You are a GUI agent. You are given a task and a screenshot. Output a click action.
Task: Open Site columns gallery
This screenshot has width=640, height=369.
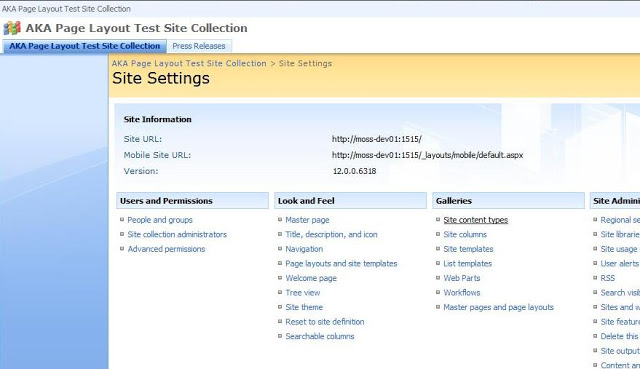coord(465,234)
